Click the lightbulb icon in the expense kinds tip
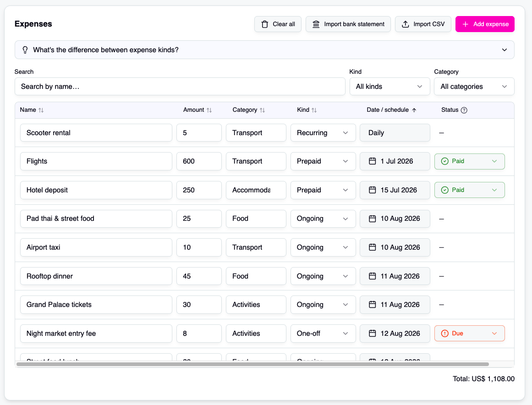532x405 pixels. [x=25, y=50]
